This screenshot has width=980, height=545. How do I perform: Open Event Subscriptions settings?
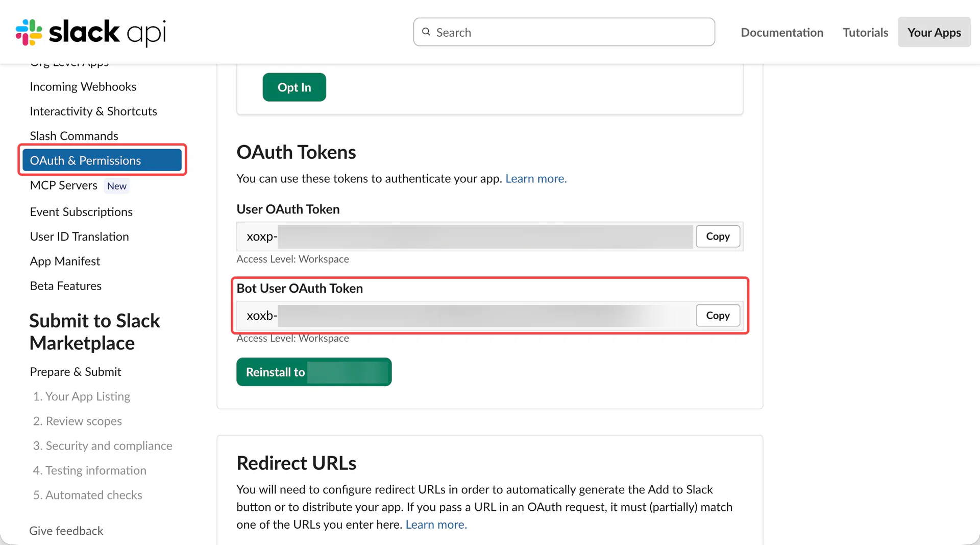[81, 212]
